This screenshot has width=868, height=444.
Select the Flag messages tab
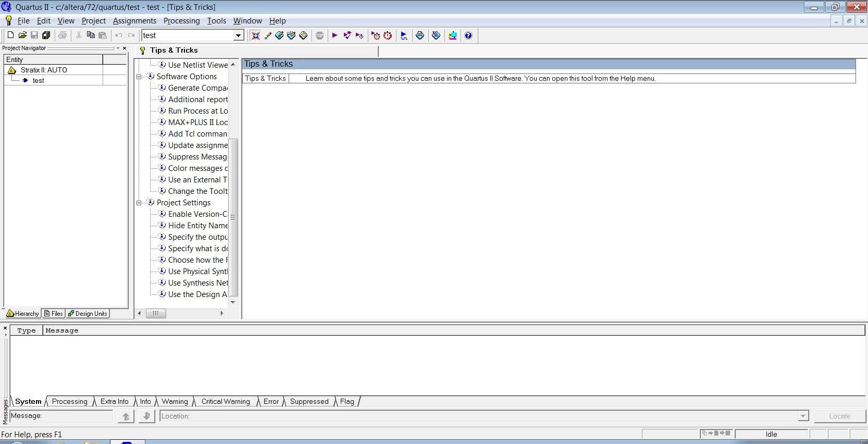click(x=347, y=401)
